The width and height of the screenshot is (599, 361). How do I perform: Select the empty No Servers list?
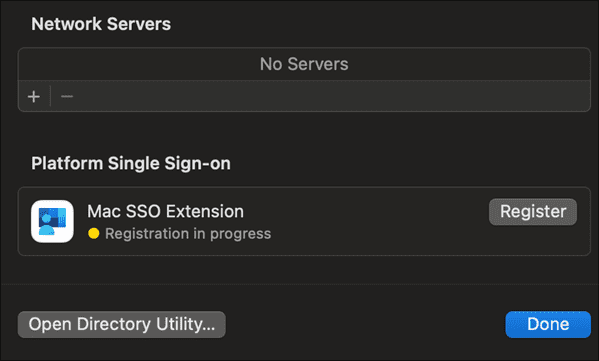pyautogui.click(x=304, y=64)
